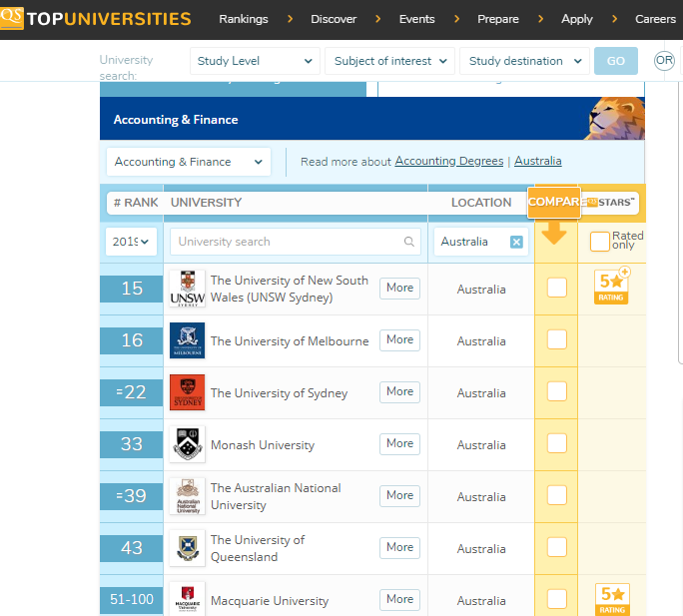Click the University search input field

pyautogui.click(x=285, y=242)
